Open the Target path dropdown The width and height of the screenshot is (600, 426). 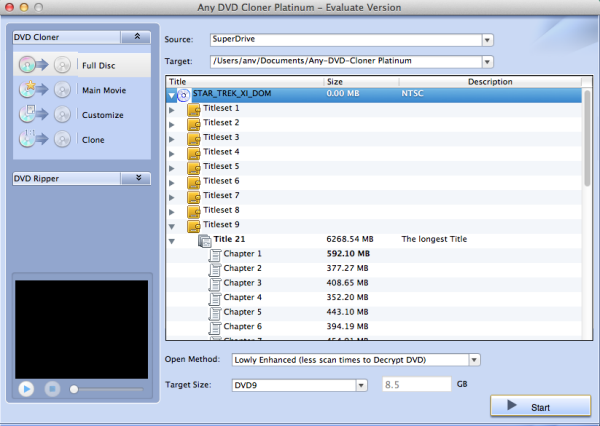click(x=487, y=62)
